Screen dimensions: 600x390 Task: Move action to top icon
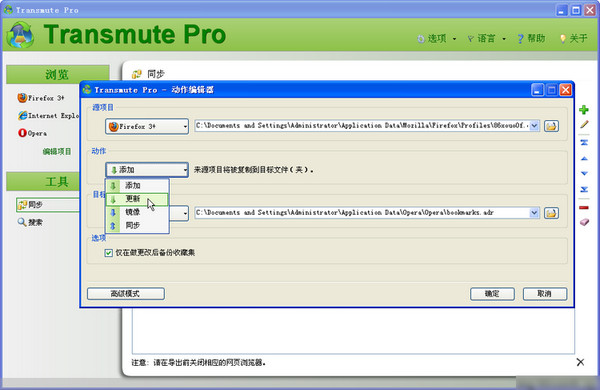click(584, 142)
